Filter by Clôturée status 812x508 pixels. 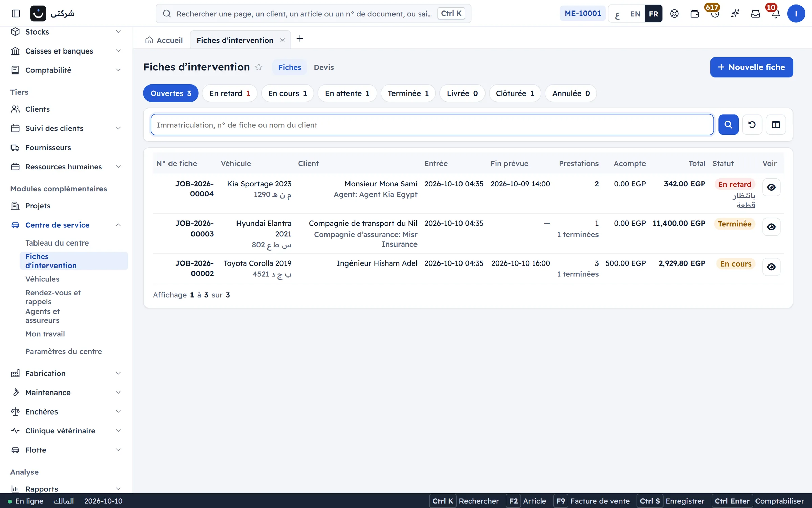coord(515,93)
